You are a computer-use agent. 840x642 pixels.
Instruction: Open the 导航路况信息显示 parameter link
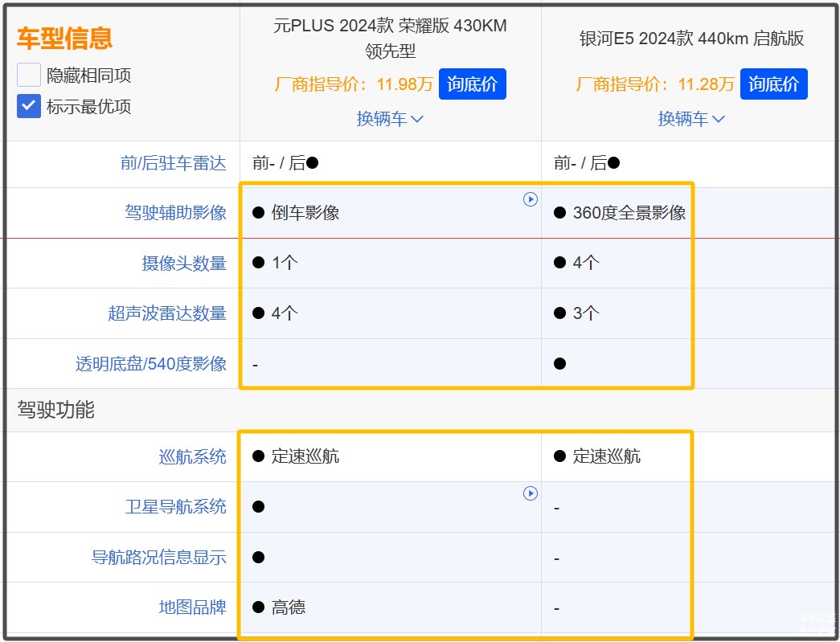tap(159, 558)
